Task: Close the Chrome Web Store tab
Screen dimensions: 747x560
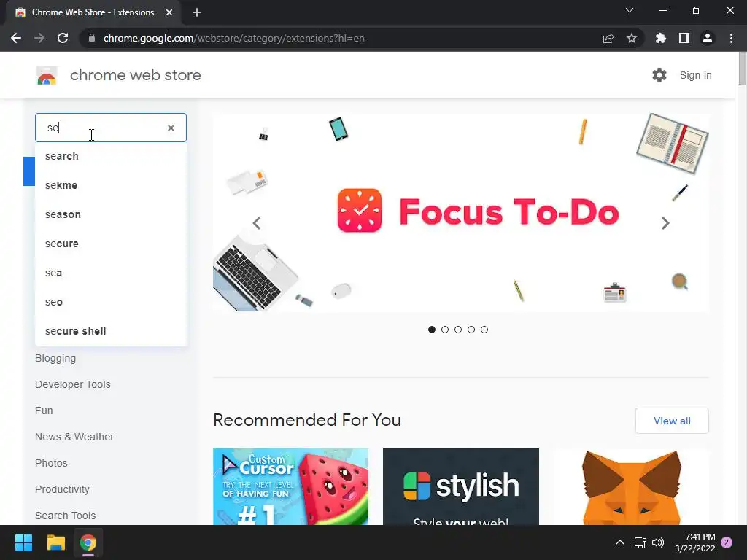Action: click(x=169, y=12)
